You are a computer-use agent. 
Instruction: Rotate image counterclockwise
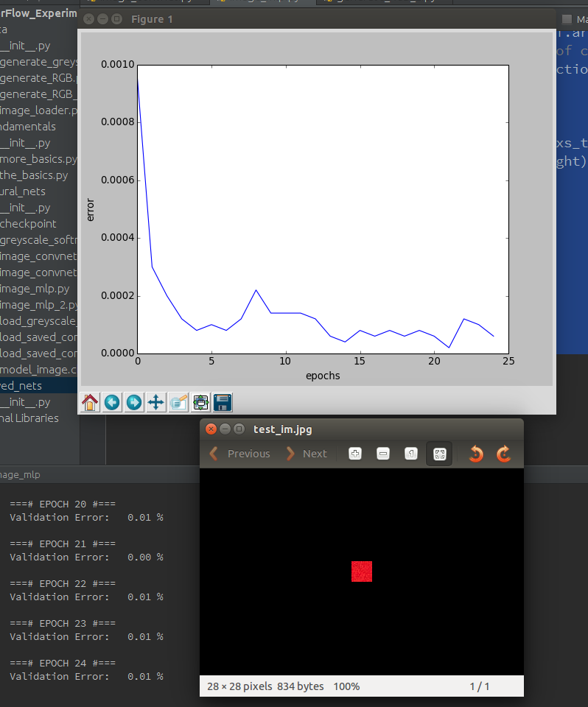pyautogui.click(x=476, y=454)
